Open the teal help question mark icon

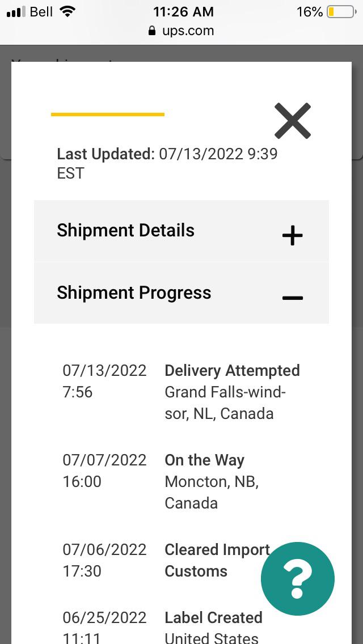[297, 579]
